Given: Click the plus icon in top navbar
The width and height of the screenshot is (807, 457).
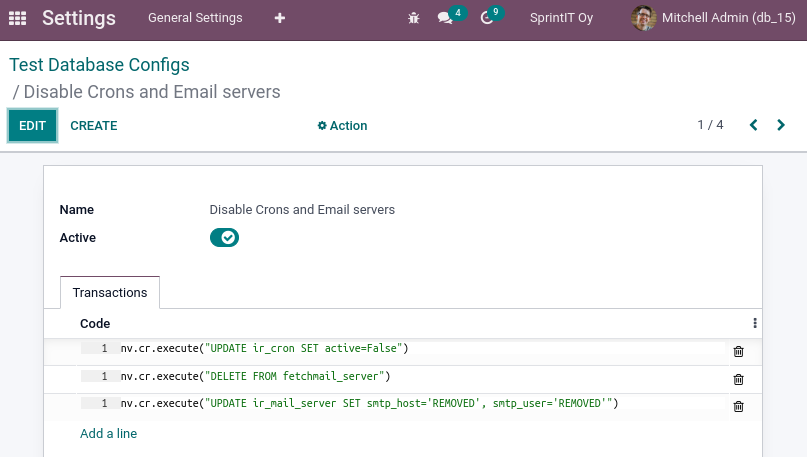Looking at the screenshot, I should 279,18.
